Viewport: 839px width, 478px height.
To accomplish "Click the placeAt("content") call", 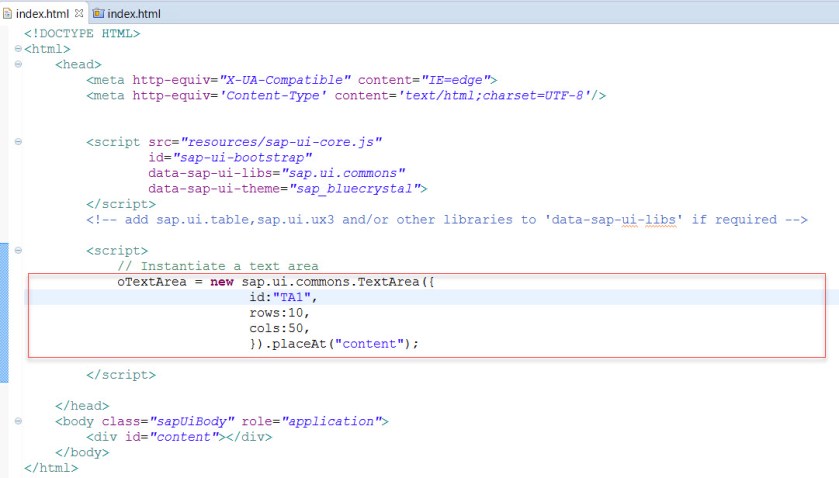I will pyautogui.click(x=345, y=344).
